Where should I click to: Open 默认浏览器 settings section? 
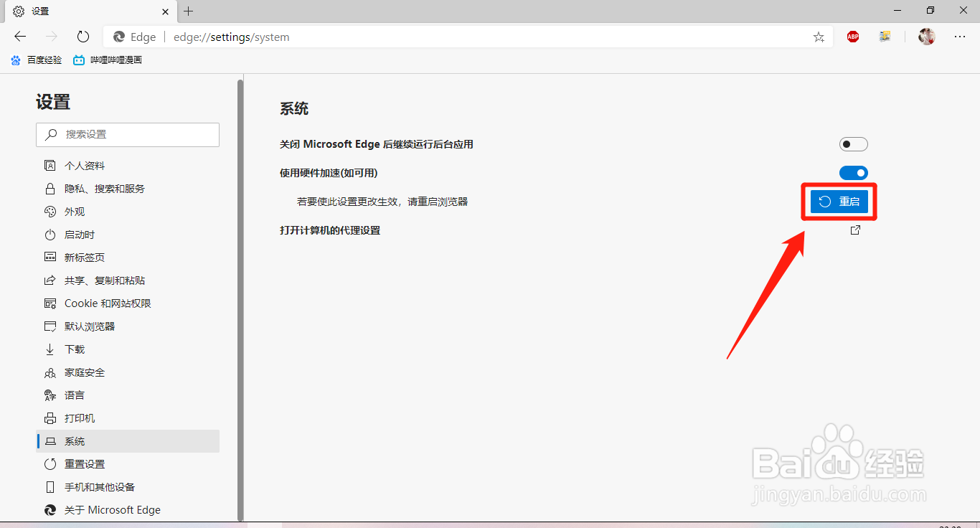click(x=128, y=326)
